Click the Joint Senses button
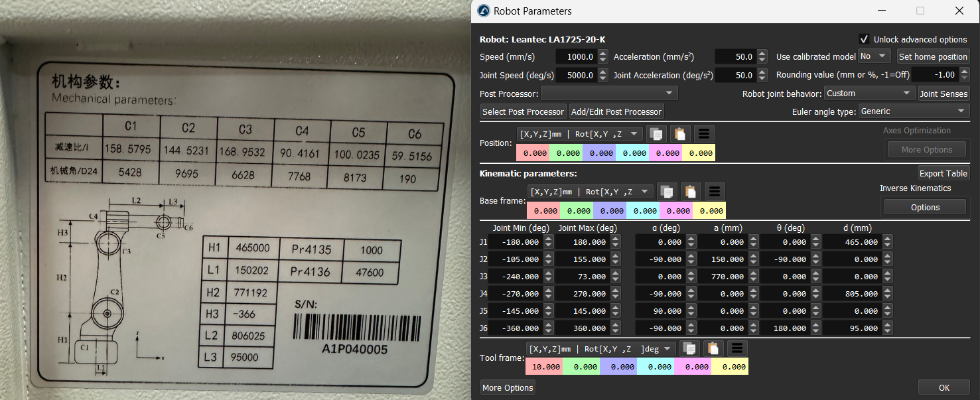Viewport: 980px width, 400px height. (x=943, y=94)
